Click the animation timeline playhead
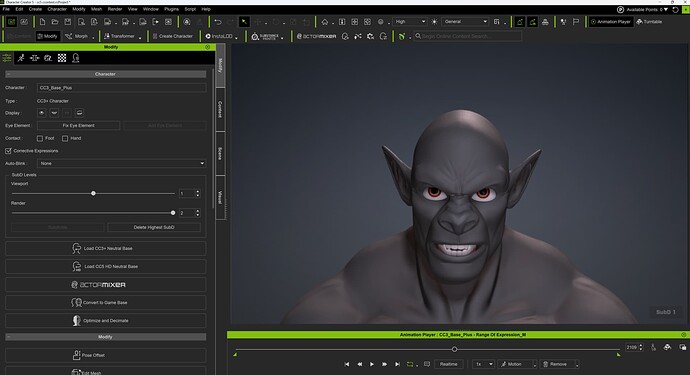The height and width of the screenshot is (375, 690). coord(455,349)
